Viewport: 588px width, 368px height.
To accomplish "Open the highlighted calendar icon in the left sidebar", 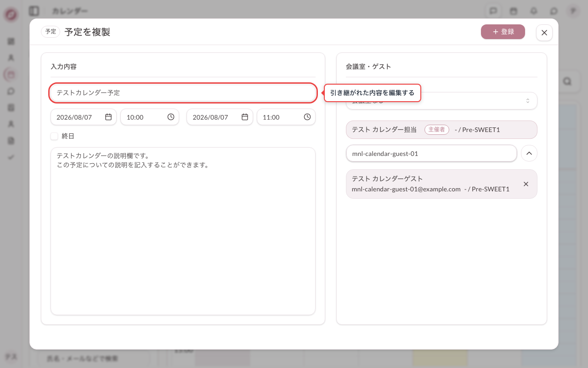I will click(x=11, y=75).
